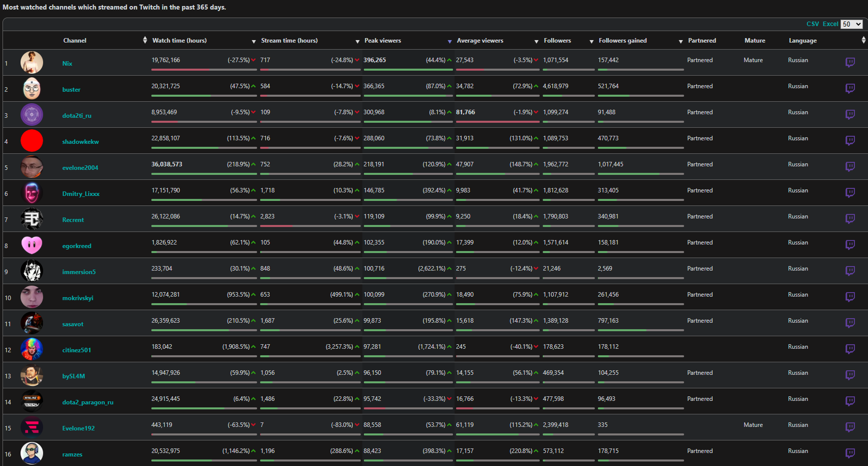Select the pink heart avatar of egorkreed
868x466 pixels.
pos(32,245)
